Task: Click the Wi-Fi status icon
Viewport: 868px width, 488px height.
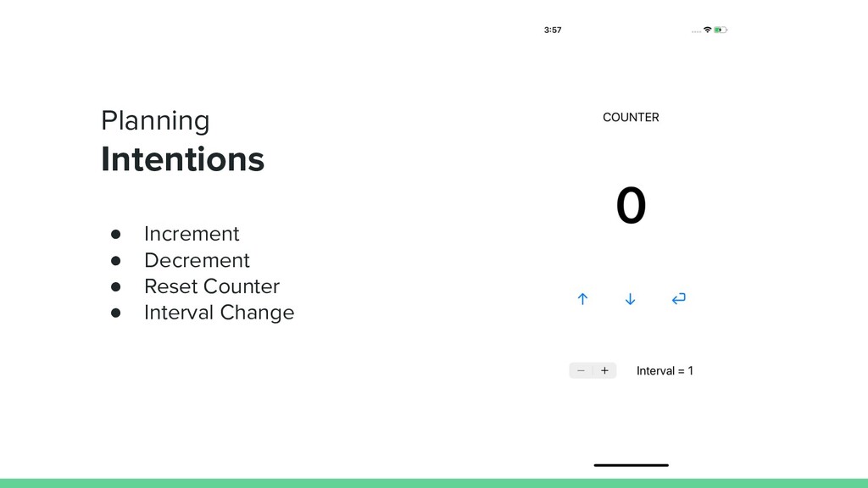Action: (708, 30)
